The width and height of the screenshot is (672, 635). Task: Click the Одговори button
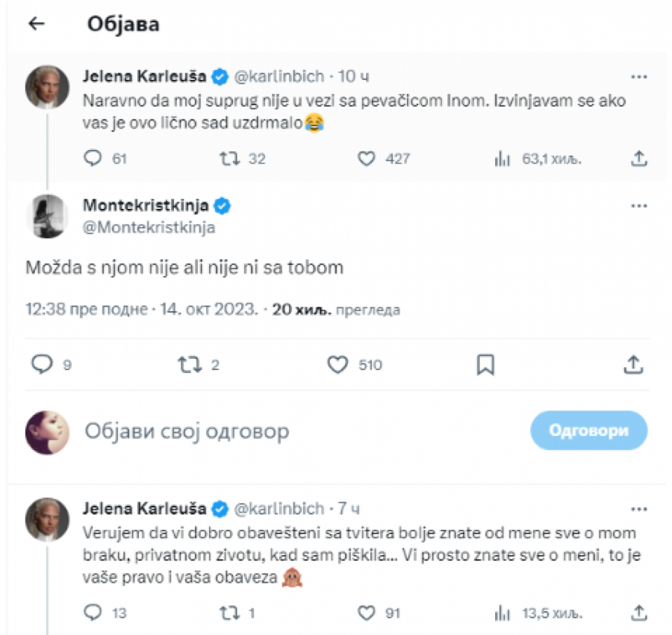588,431
